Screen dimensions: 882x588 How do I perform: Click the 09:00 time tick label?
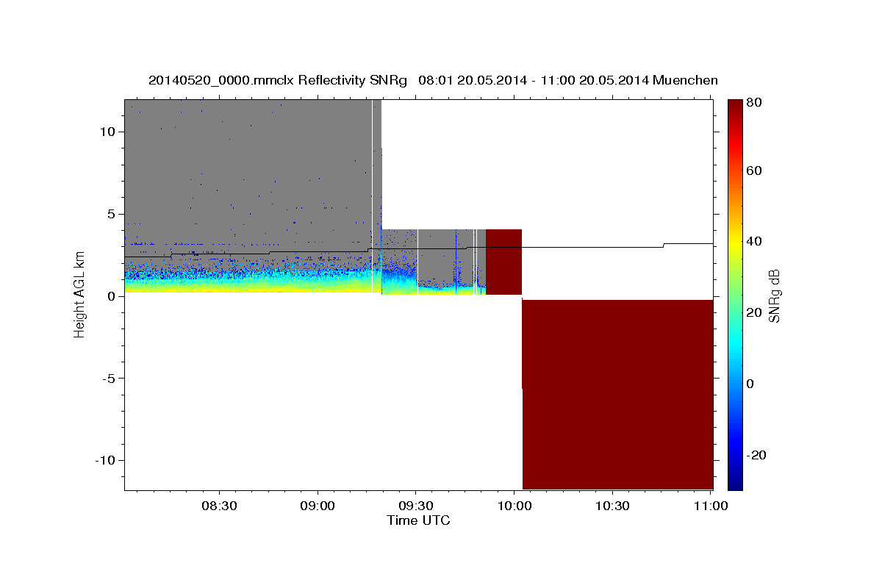click(318, 506)
